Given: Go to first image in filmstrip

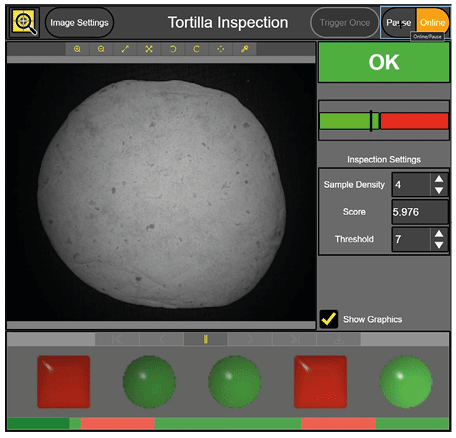Looking at the screenshot, I should point(117,339).
